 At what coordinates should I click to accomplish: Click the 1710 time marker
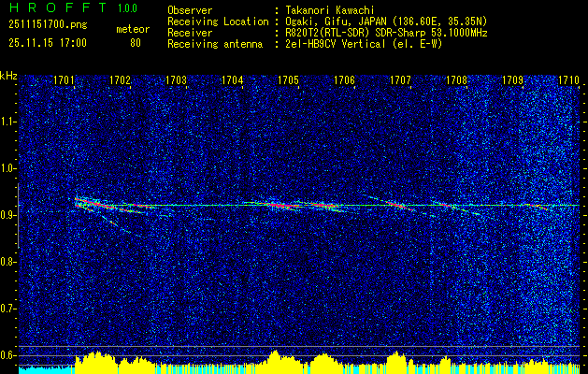click(568, 81)
